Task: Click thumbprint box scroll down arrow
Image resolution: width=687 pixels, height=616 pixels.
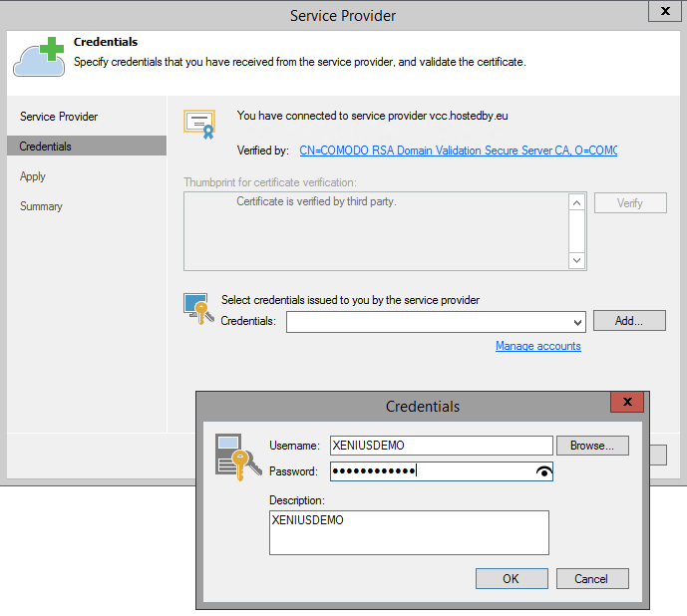Action: point(576,260)
